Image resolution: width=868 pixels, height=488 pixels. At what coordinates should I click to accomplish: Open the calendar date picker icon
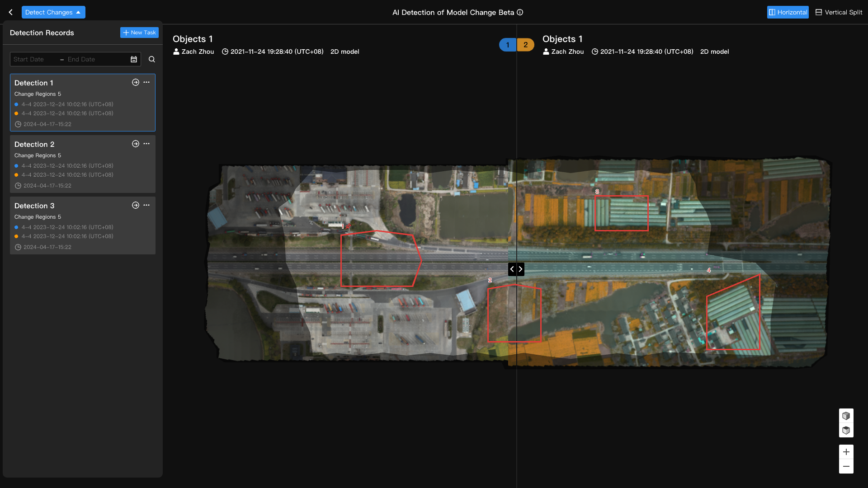point(134,59)
